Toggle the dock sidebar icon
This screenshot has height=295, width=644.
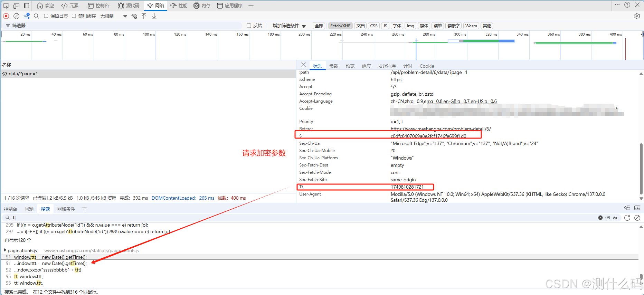pyautogui.click(x=26, y=6)
